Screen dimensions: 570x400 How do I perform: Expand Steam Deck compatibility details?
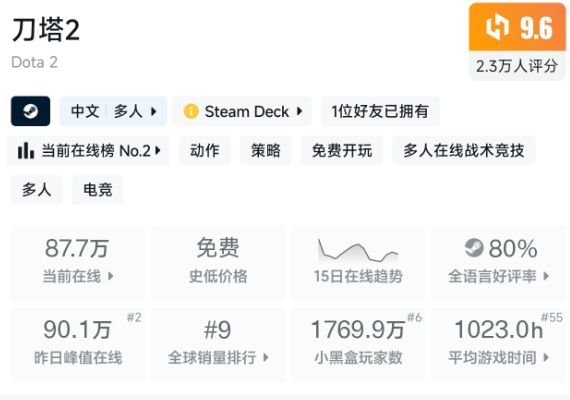(242, 111)
